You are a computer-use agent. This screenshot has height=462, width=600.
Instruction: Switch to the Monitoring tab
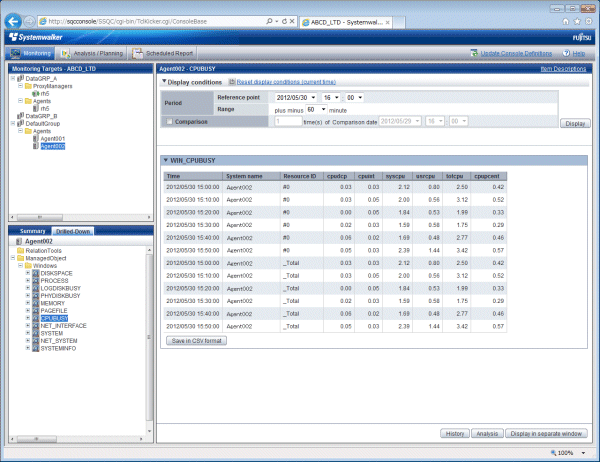pyautogui.click(x=30, y=53)
